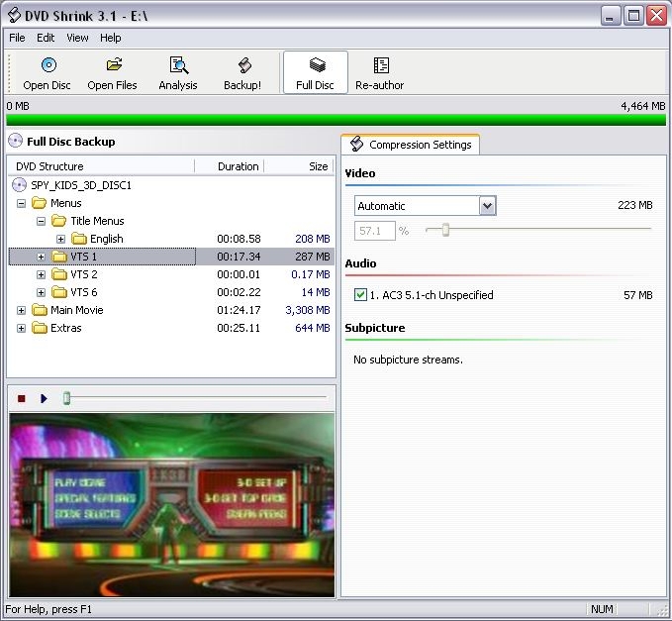This screenshot has height=621, width=672.
Task: Expand the VTS 1 node
Action: coord(42,257)
